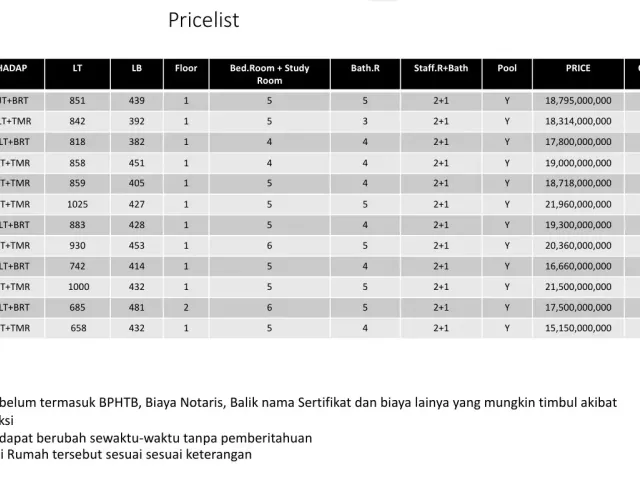The image size is (640, 480).
Task: Select the LT column header
Action: click(x=78, y=68)
